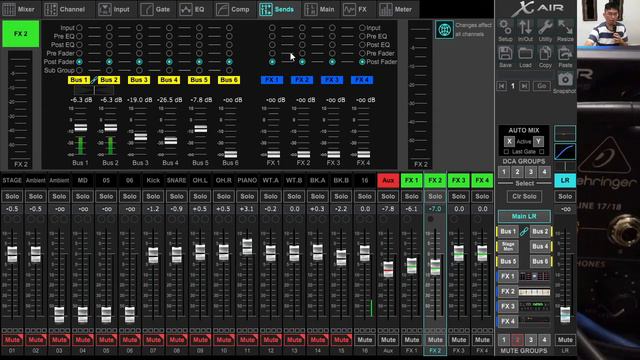Open the FX 3 effect thumbnail
The width and height of the screenshot is (640, 360).
point(534,306)
